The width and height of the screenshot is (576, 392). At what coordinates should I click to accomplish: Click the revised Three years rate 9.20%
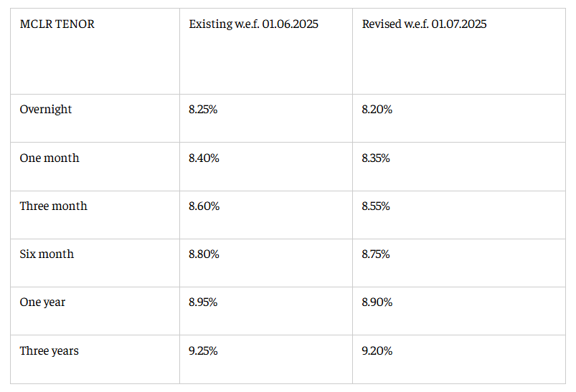(377, 350)
